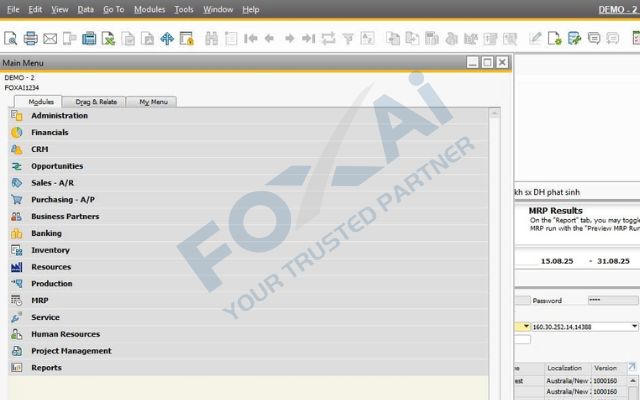
Task: Open Messages/Alerts speech bubble icon
Action: 594,39
